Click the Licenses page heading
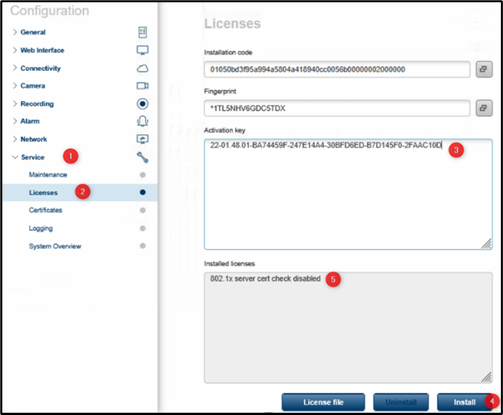 pos(232,24)
